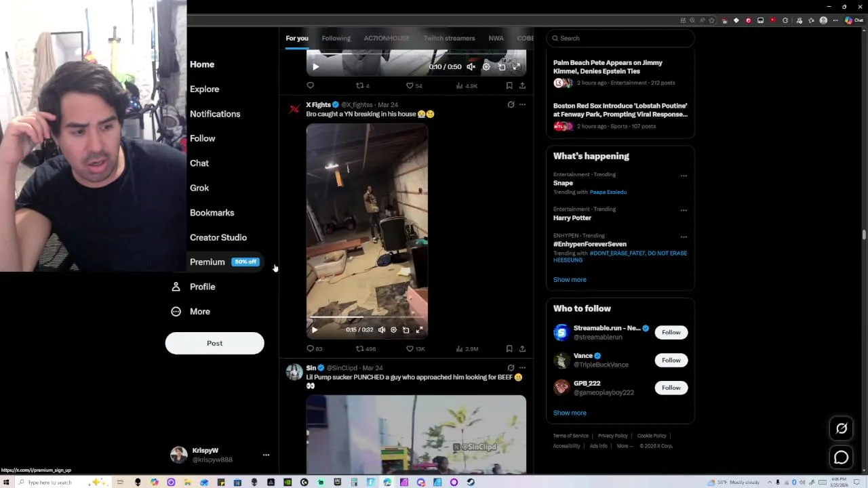Click the Post button
The image size is (868, 488).
[214, 343]
